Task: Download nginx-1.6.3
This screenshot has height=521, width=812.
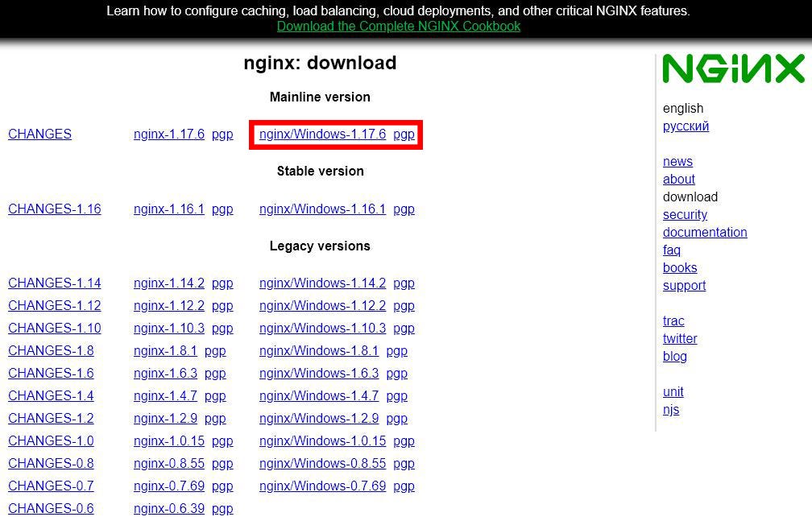Action: [x=165, y=373]
